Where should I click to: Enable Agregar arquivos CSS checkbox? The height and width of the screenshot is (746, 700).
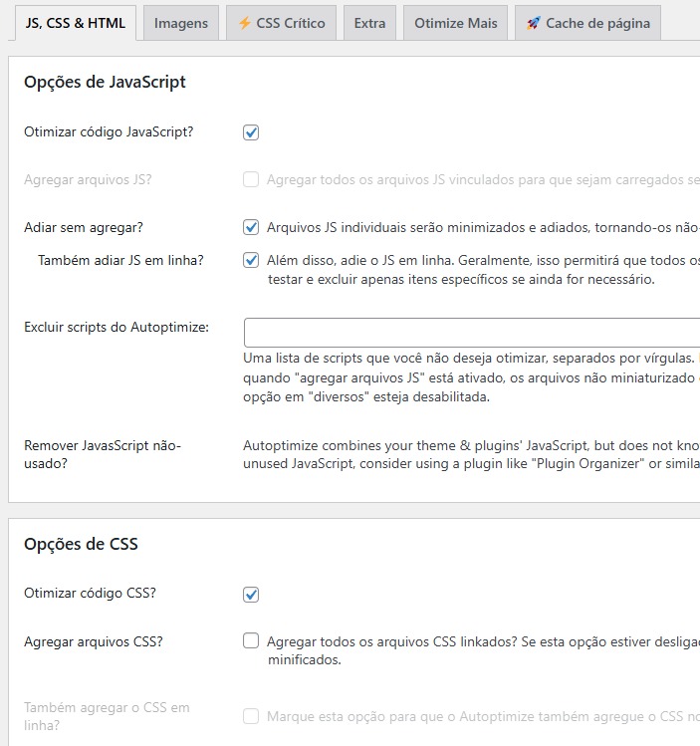click(251, 640)
